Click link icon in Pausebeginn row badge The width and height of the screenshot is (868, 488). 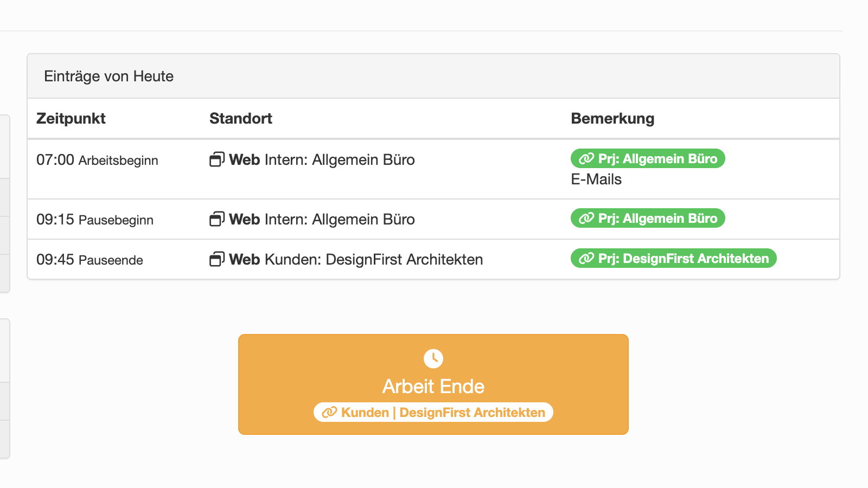[x=586, y=219]
